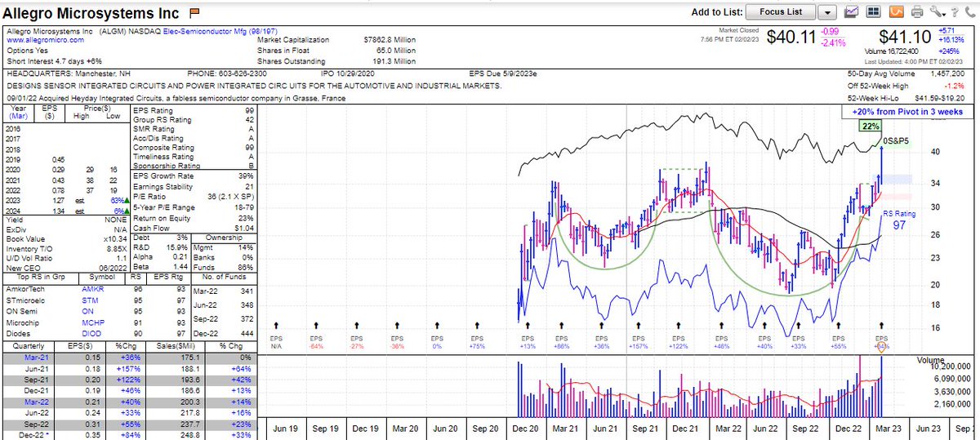
Task: Click the EPS -64% marker on chart
Action: coord(315,342)
